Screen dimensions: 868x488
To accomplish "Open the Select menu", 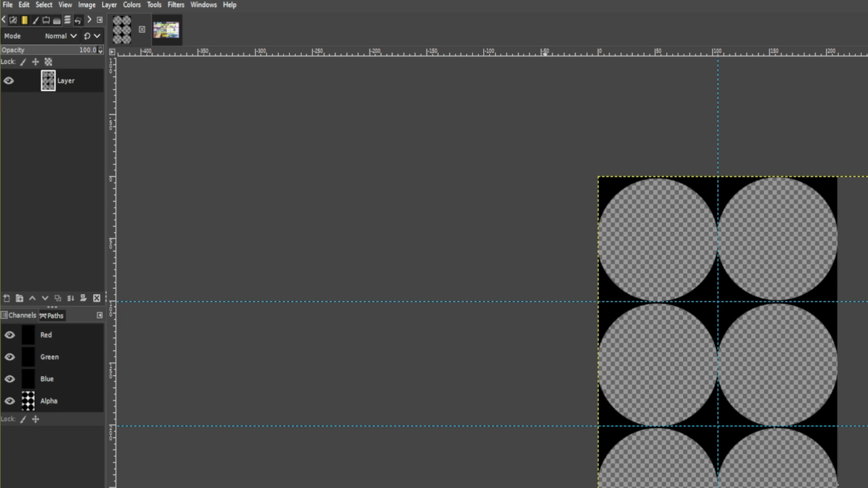I will 44,5.
